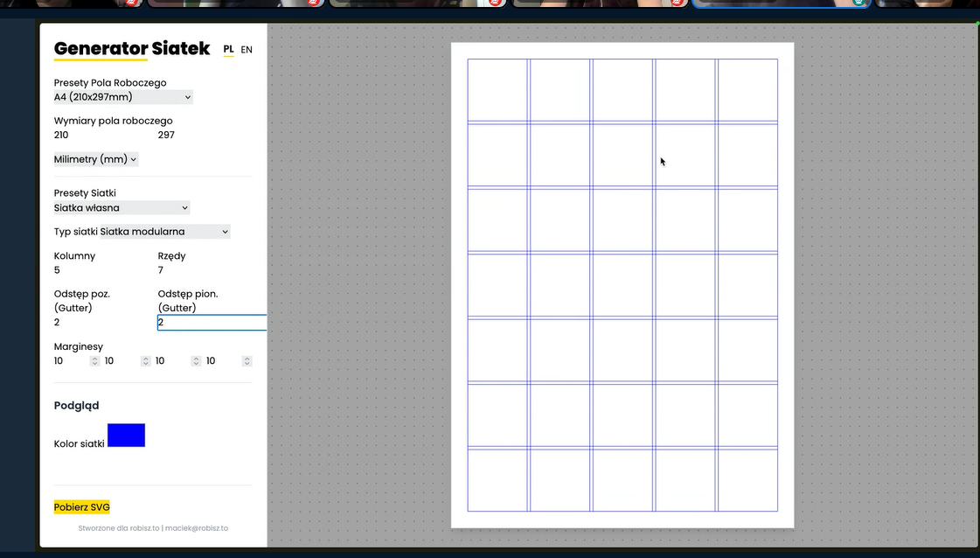Switch language to PL
Screen dimensions: 980x558
229,50
